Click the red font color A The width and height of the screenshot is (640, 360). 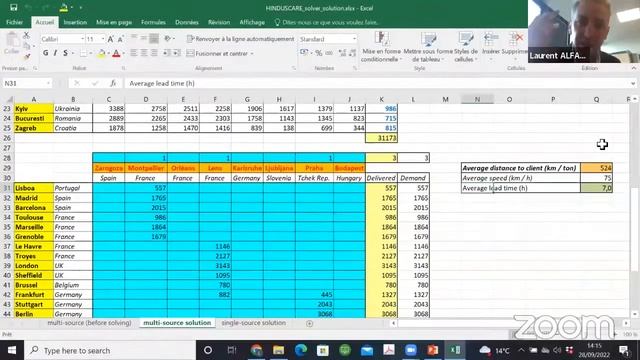coord(116,53)
